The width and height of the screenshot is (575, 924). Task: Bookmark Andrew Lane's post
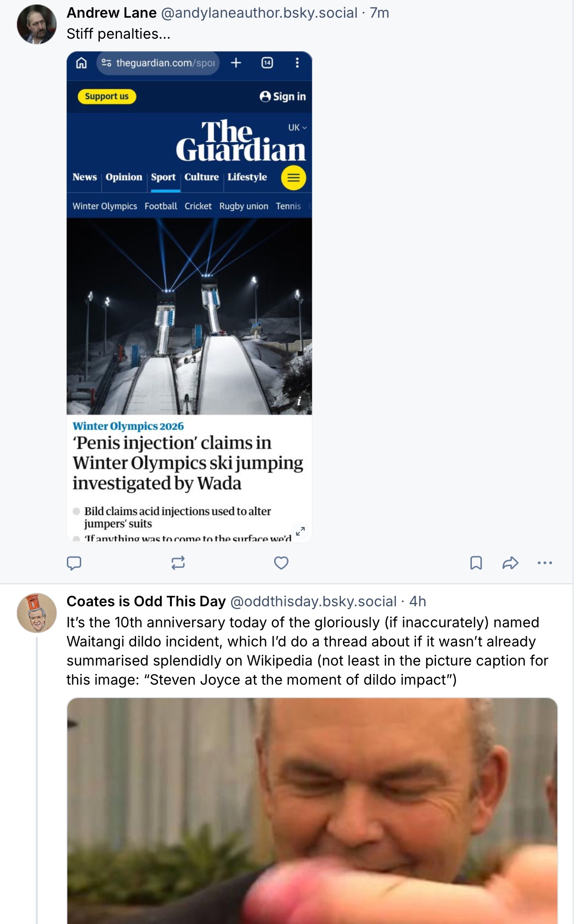(x=476, y=563)
